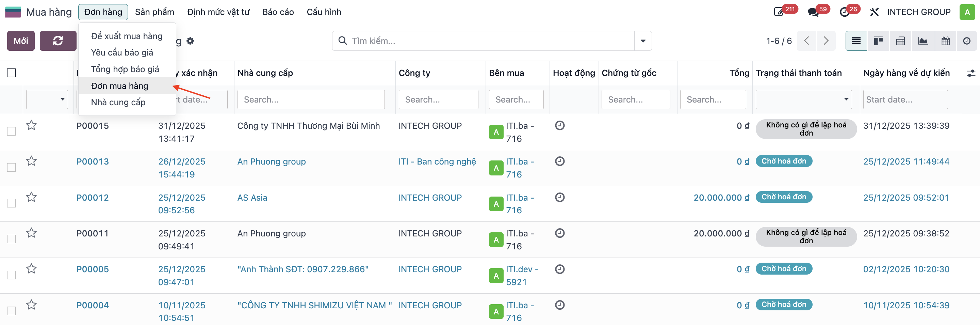This screenshot has height=325, width=980.
Task: Switch to activity view
Action: pos(967,41)
